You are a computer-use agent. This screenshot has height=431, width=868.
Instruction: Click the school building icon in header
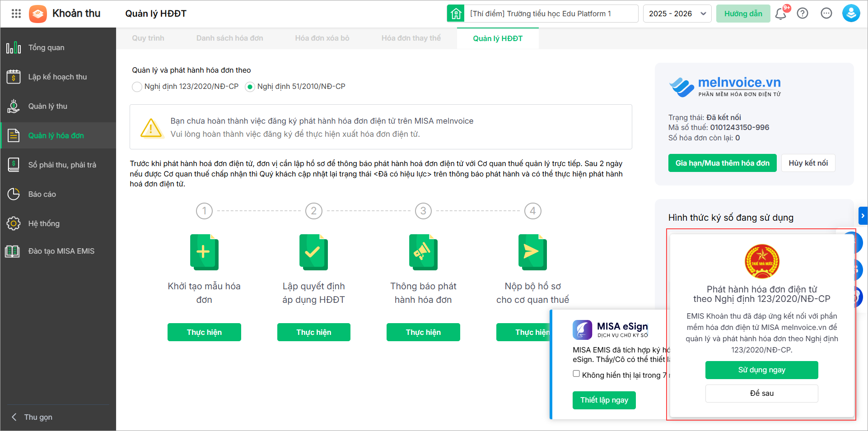tap(456, 14)
